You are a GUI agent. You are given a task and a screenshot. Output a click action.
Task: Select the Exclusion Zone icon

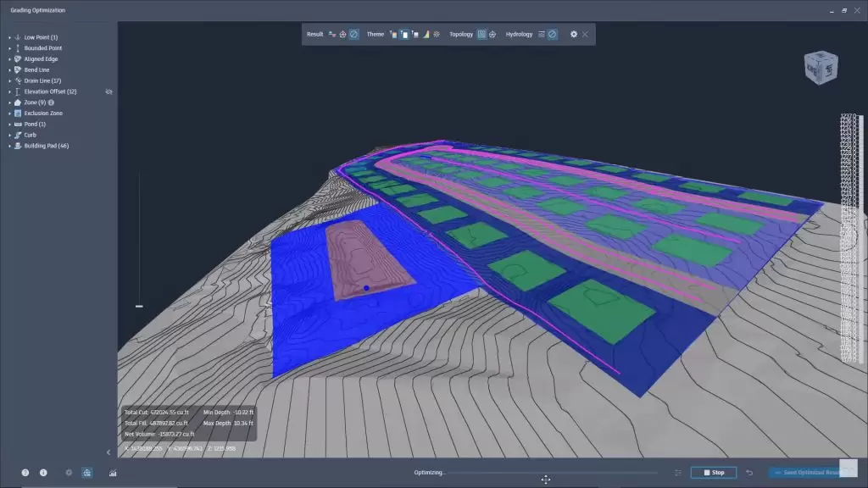pyautogui.click(x=17, y=114)
